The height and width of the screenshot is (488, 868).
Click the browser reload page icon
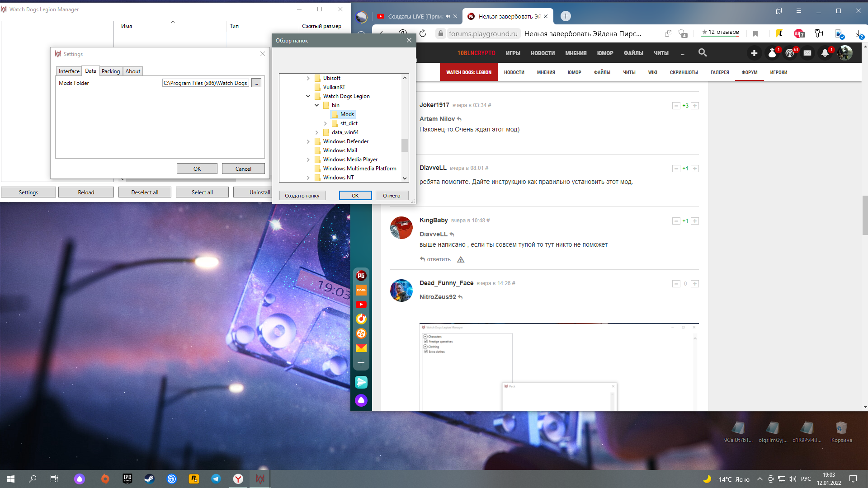423,33
